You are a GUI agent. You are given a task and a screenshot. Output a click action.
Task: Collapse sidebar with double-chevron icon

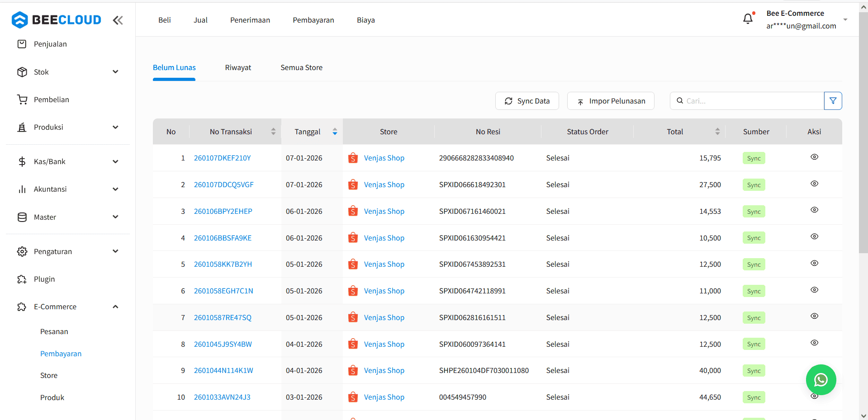point(118,20)
